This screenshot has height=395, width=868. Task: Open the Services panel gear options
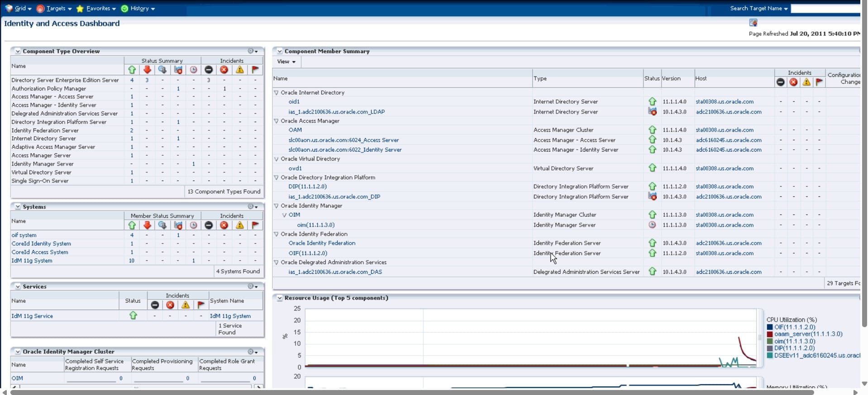tap(252, 286)
